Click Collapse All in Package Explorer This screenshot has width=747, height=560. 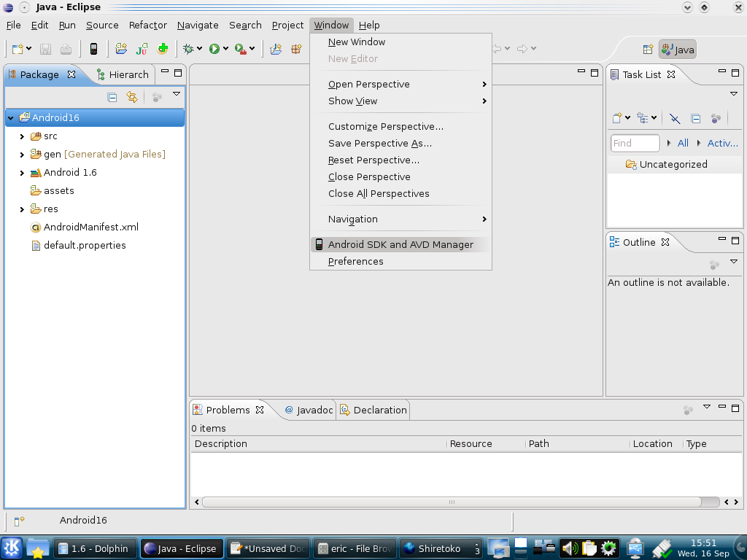tap(112, 98)
